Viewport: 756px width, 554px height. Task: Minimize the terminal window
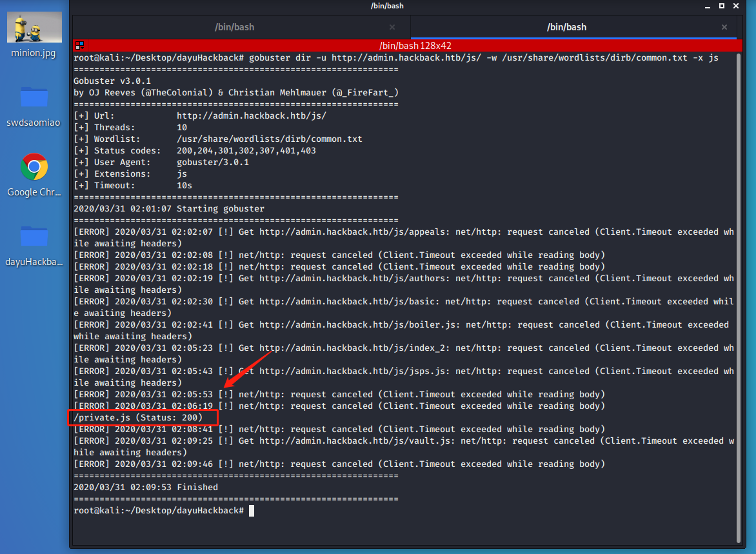coord(708,6)
